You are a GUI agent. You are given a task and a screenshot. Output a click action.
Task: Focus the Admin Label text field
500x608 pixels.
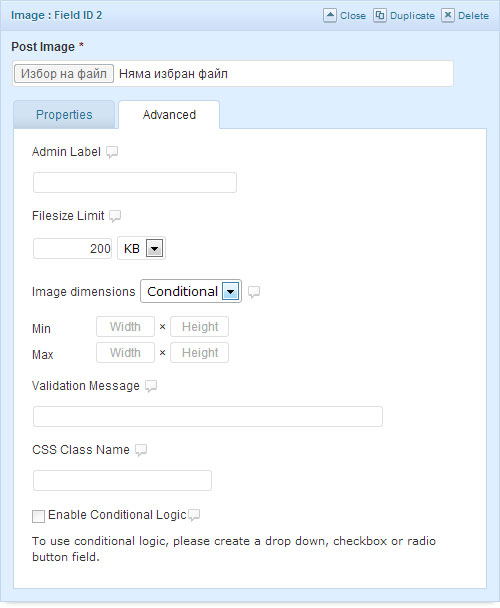(135, 183)
